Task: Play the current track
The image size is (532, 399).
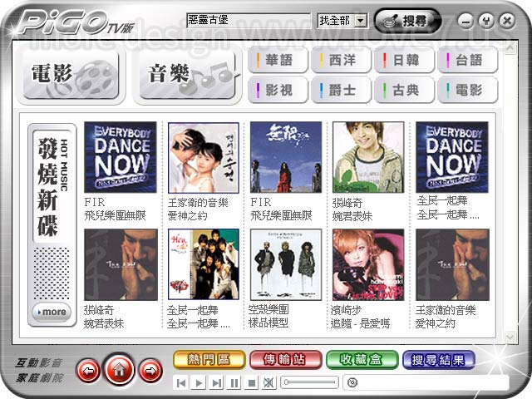Action: [199, 383]
